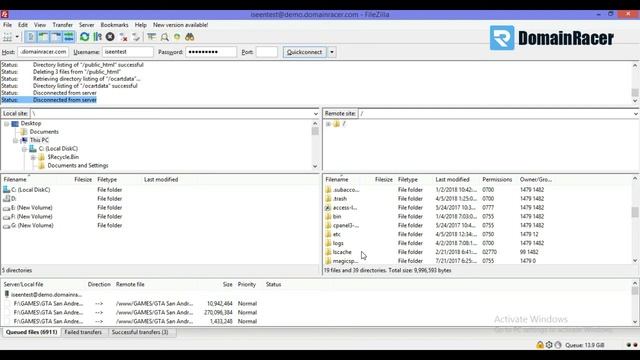
Task: Open the Bookmarks menu
Action: (114, 25)
